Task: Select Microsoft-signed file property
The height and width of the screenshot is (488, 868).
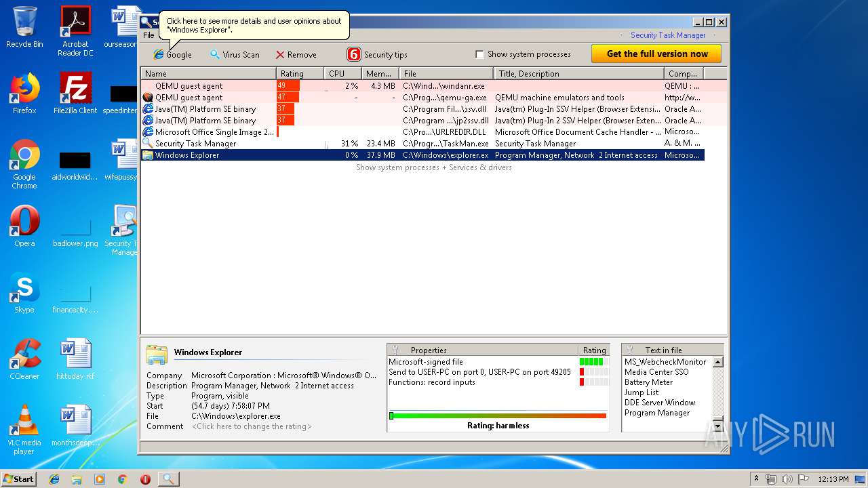Action: [426, 362]
